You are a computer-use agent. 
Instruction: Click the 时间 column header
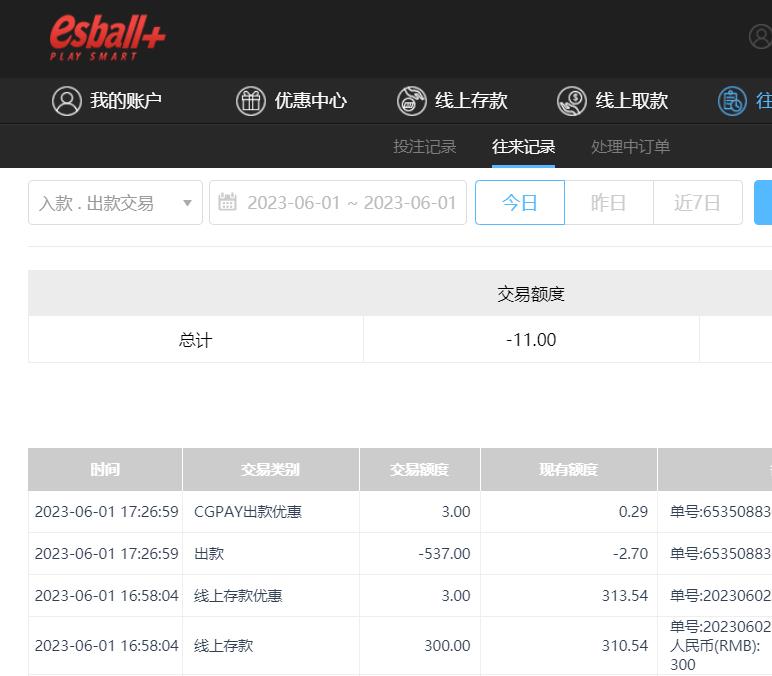tap(105, 470)
